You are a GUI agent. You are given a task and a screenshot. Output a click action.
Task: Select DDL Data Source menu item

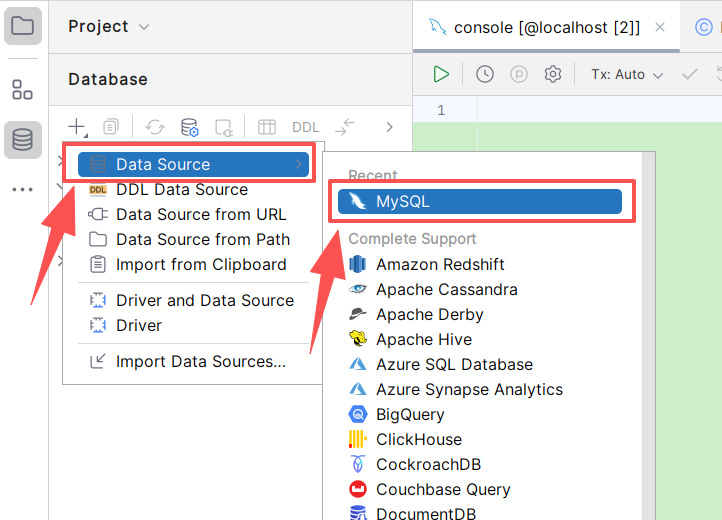click(x=193, y=190)
